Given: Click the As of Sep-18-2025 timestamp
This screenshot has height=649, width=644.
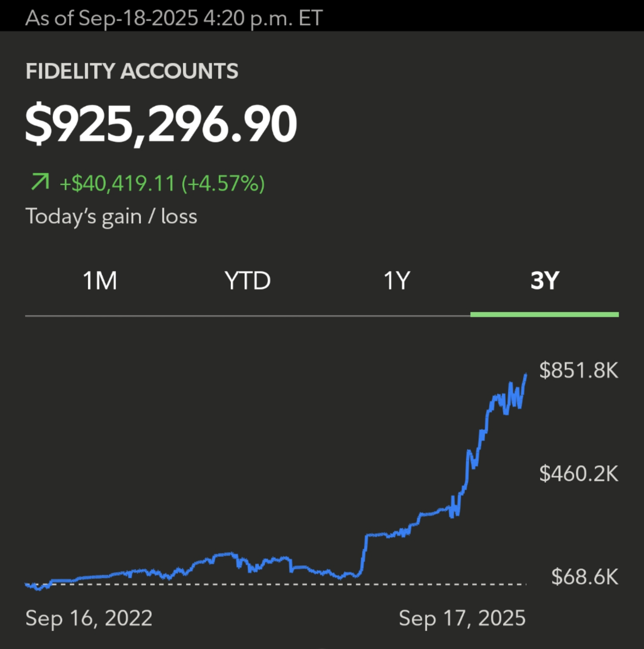Looking at the screenshot, I should pos(174,17).
